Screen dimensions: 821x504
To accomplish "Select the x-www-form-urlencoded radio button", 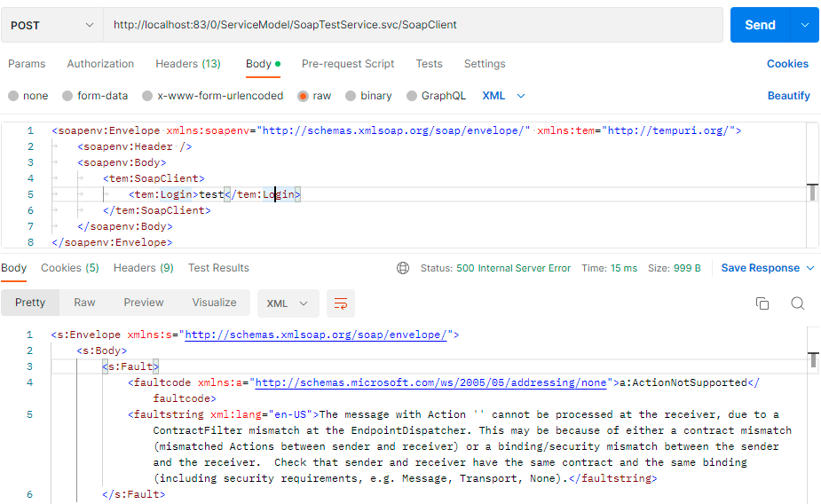I will pyautogui.click(x=147, y=96).
